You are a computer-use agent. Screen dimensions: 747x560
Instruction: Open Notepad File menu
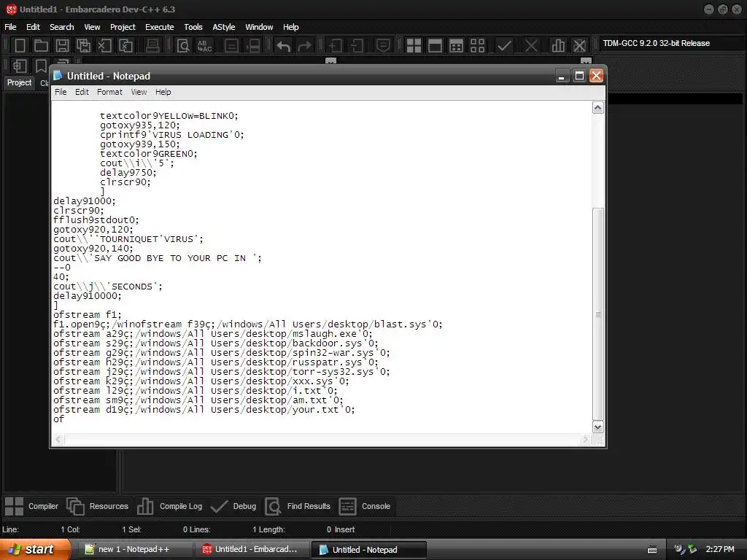61,92
